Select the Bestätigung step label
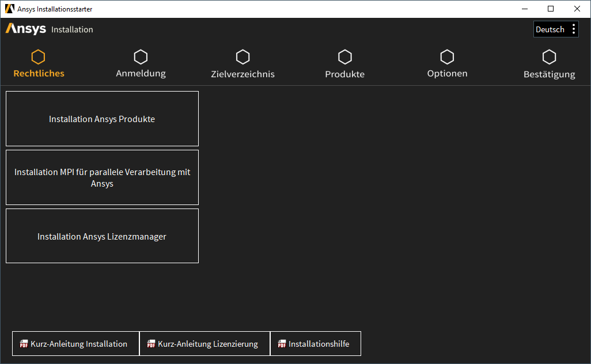Image resolution: width=591 pixels, height=364 pixels. pos(549,74)
